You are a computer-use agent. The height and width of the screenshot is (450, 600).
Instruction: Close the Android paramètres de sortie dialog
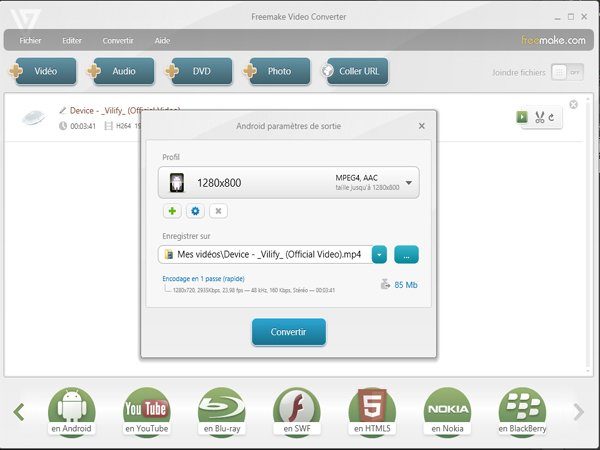click(x=422, y=126)
